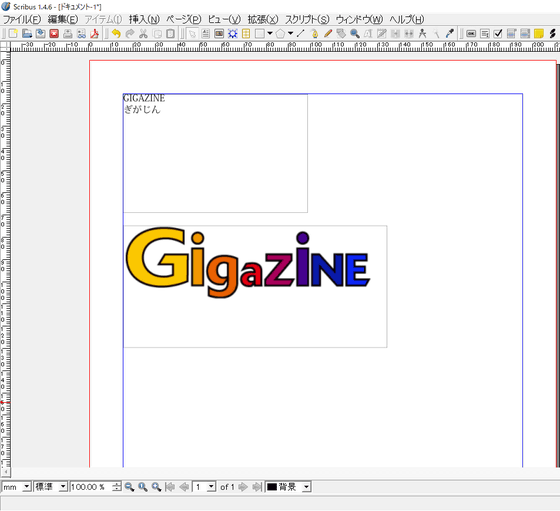
Task: Insert a table tool
Action: tap(246, 34)
